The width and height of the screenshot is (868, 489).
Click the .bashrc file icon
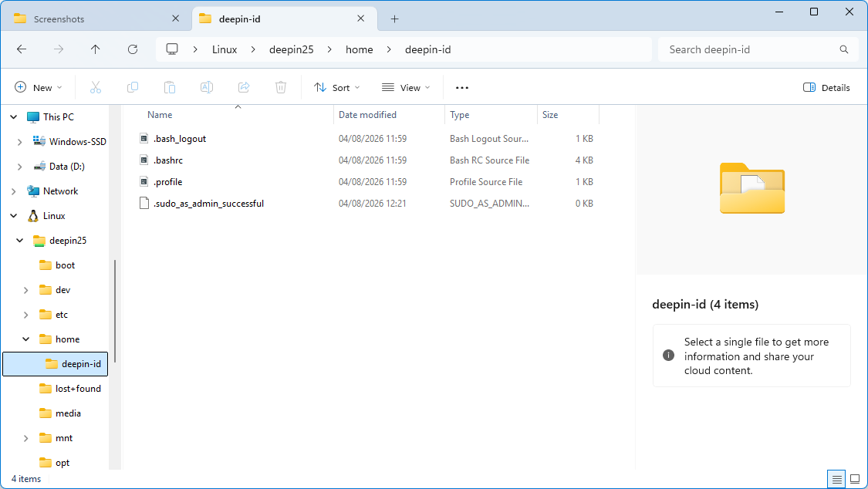[144, 160]
